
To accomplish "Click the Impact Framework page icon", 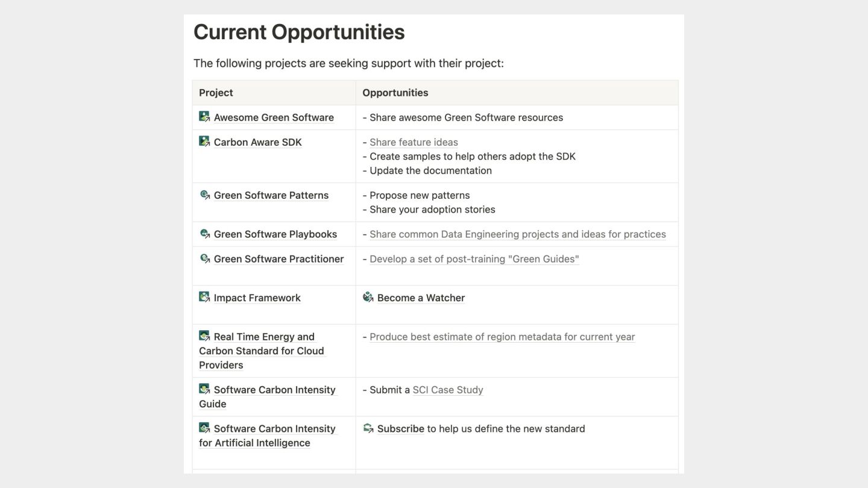I will [204, 297].
